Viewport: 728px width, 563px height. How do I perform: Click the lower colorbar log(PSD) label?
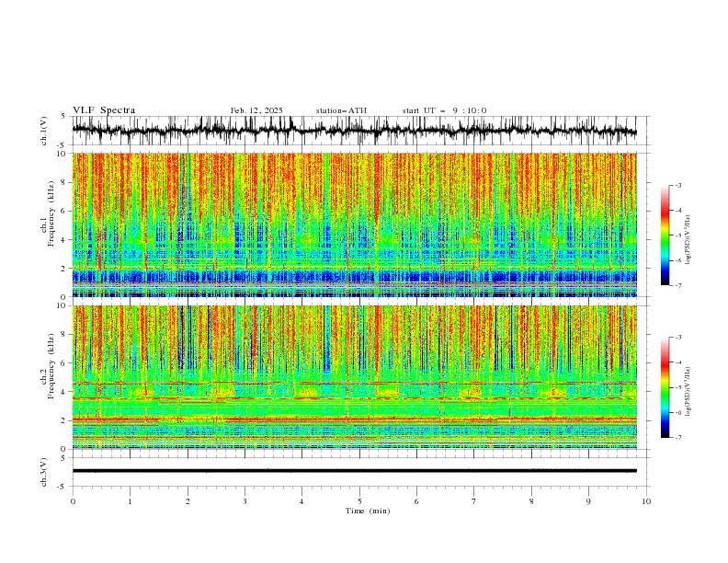[688, 392]
